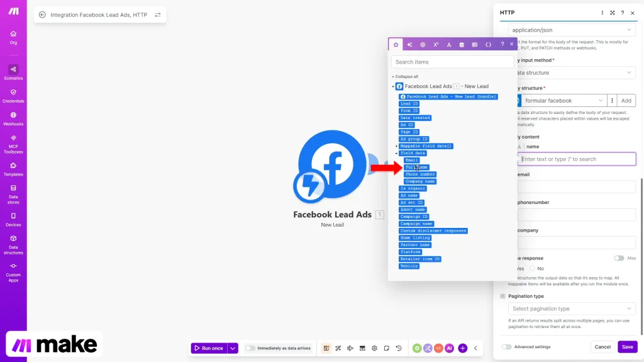Image resolution: width=644 pixels, height=362 pixels.
Task: Open scenario settings gear in bottom toolbar
Action: pyautogui.click(x=374, y=348)
